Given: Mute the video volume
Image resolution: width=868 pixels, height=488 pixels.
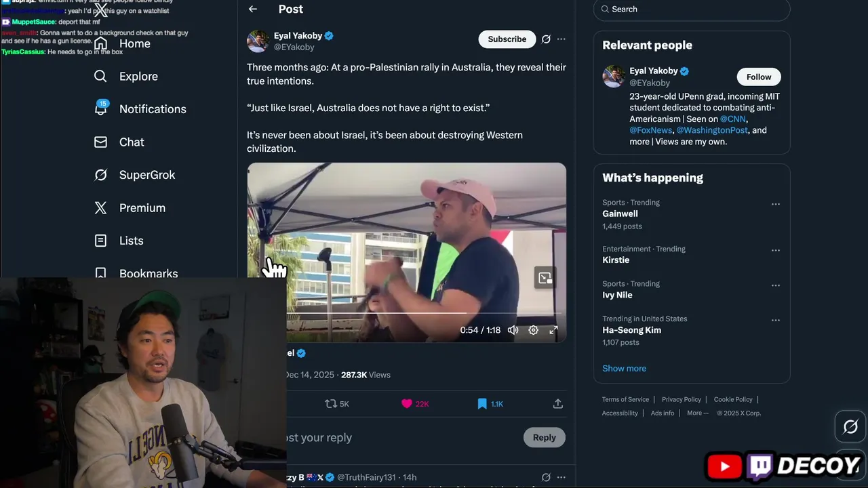Looking at the screenshot, I should pos(513,330).
